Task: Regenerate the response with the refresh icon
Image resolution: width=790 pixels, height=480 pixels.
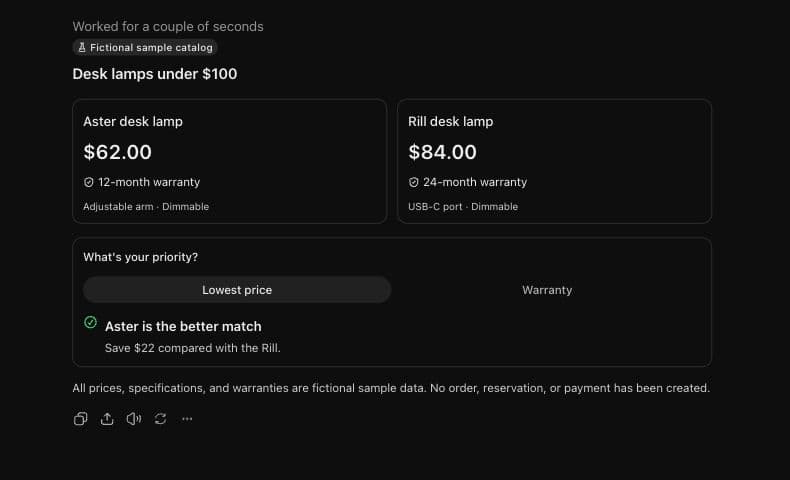Action: click(x=160, y=419)
